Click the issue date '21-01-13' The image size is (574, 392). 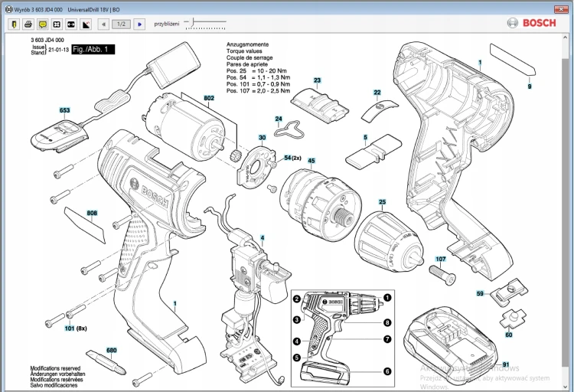coord(59,50)
